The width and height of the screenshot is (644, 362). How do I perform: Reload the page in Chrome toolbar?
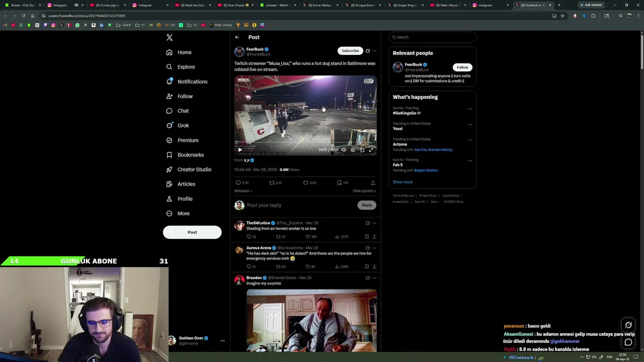(23, 16)
